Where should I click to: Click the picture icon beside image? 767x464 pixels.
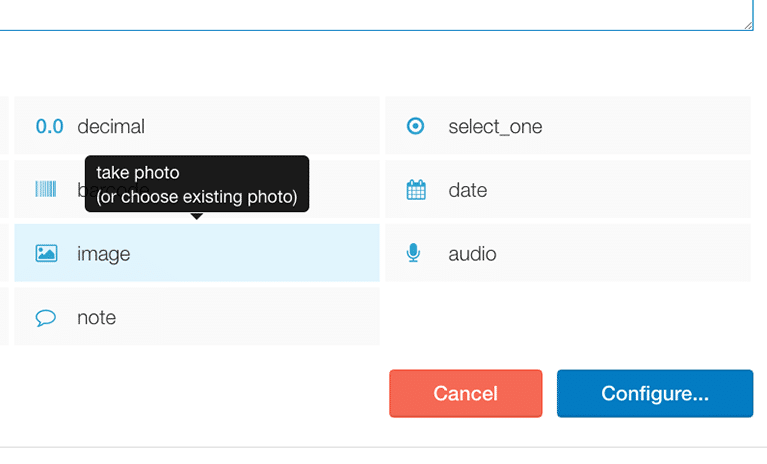pos(46,253)
